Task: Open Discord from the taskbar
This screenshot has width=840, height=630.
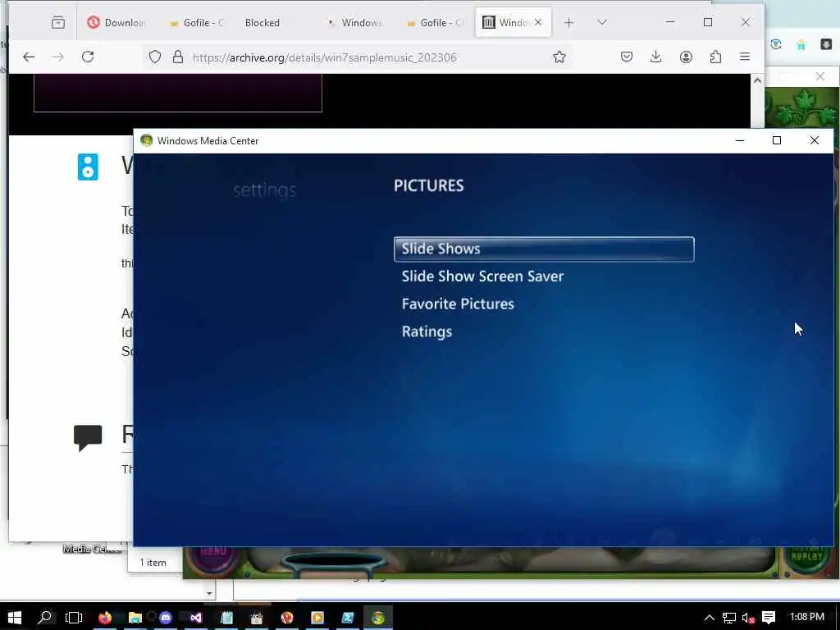Action: pyautogui.click(x=166, y=617)
